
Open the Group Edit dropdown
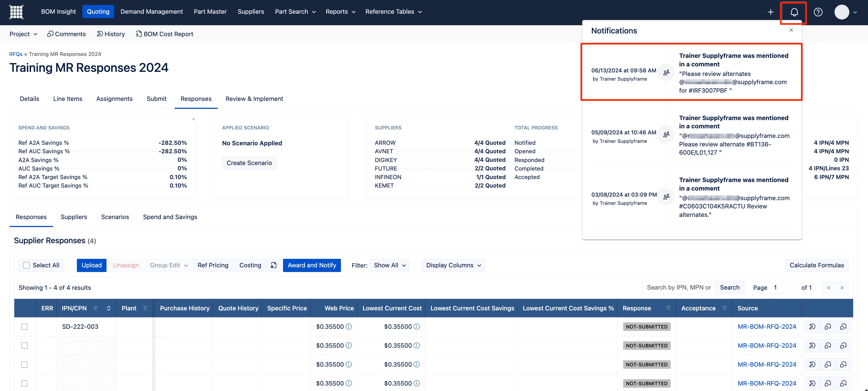(169, 265)
